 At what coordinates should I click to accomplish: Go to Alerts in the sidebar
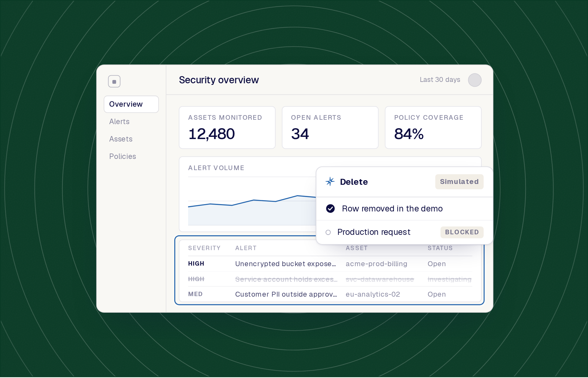point(119,122)
